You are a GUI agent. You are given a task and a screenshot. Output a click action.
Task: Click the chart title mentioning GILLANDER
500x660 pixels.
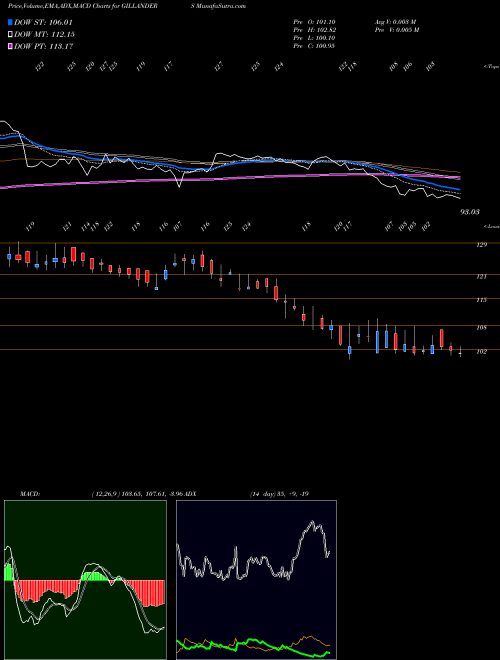tap(83, 6)
